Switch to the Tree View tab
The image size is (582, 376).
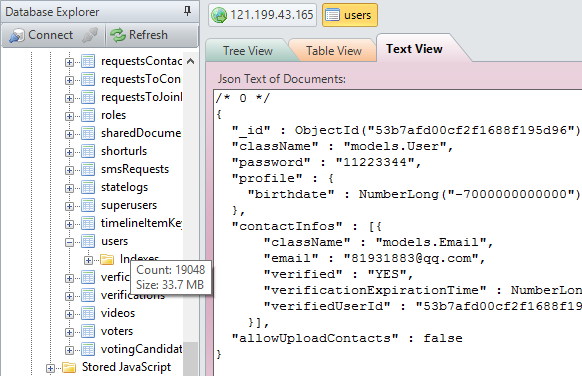pyautogui.click(x=248, y=51)
